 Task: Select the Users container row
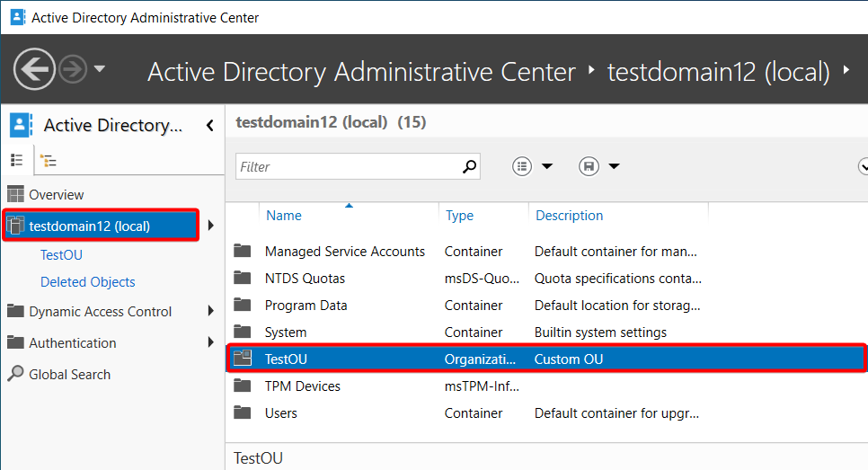(x=546, y=413)
